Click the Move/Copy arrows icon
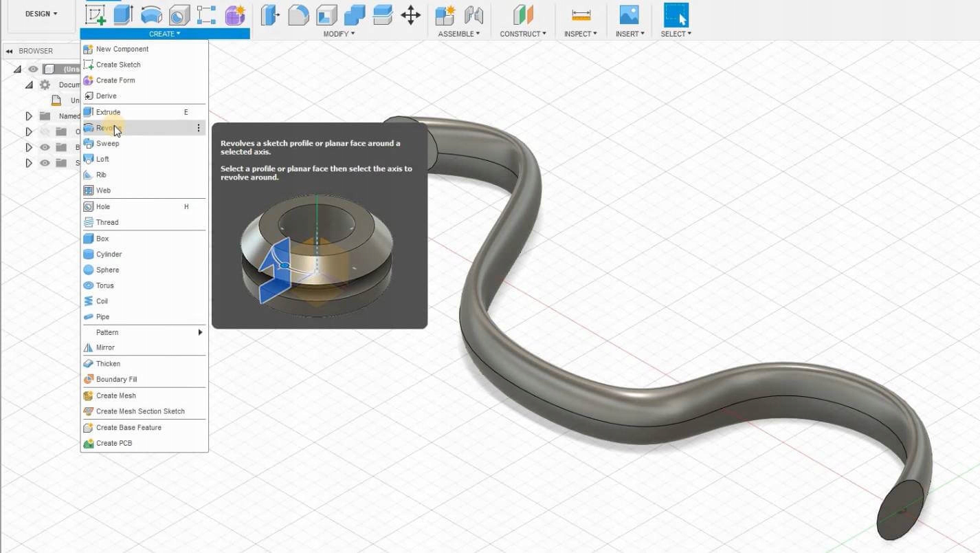 click(x=410, y=14)
